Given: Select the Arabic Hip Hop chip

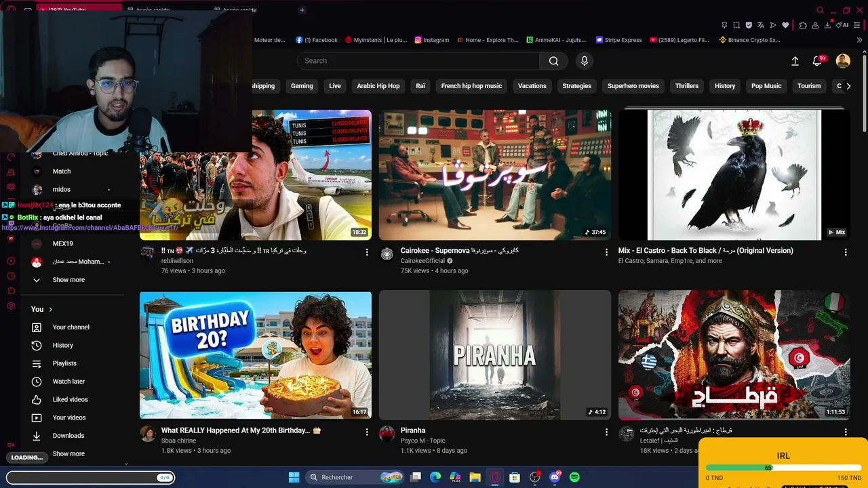Looking at the screenshot, I should [378, 86].
